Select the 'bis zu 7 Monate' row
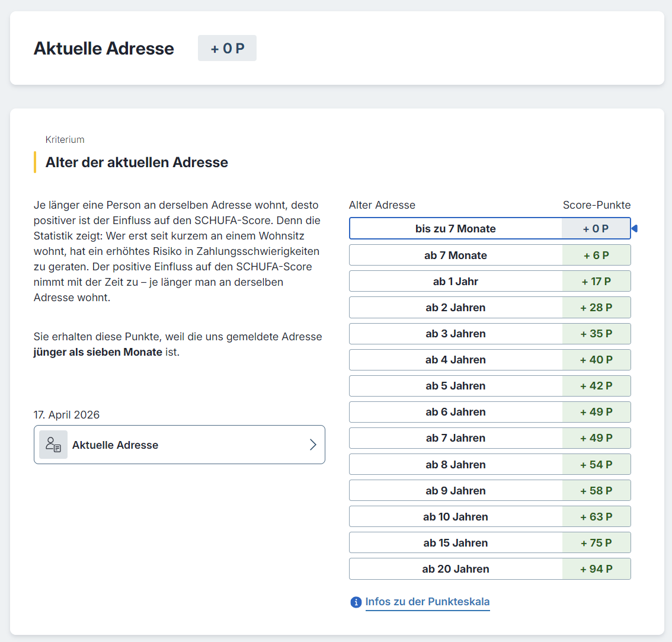Screen dimensions: 672x642 point(455,229)
